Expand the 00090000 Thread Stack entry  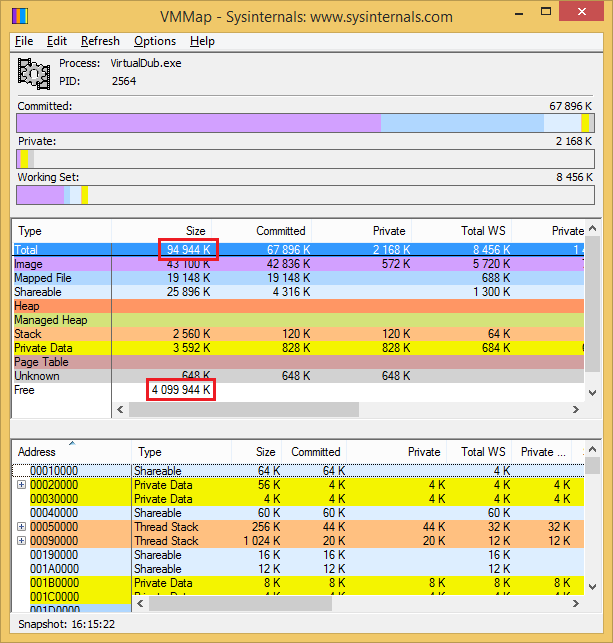[21, 541]
